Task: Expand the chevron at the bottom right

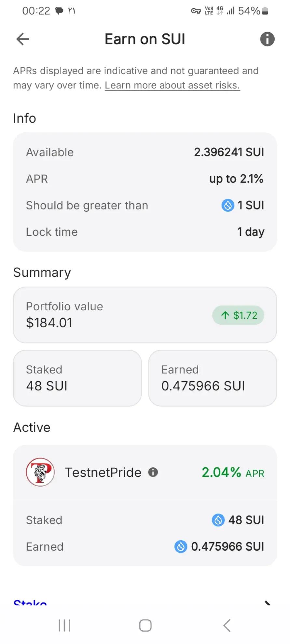Action: coord(267,603)
